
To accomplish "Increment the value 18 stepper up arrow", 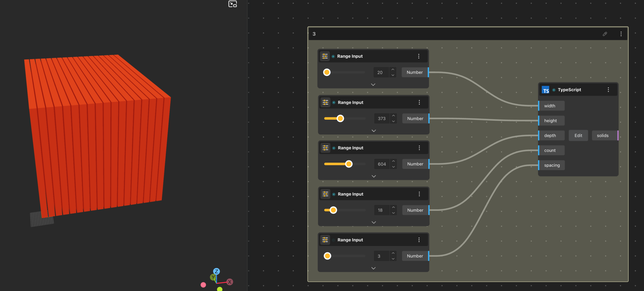I will pos(393,208).
